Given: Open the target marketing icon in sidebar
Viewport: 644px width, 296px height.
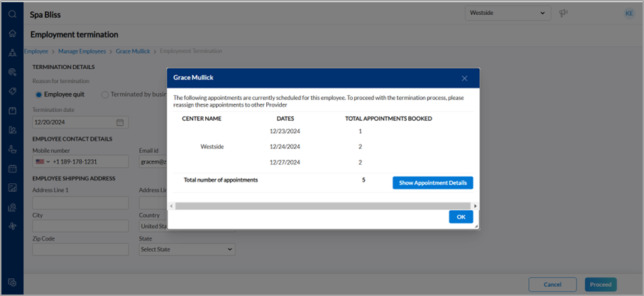Looking at the screenshot, I should coord(12,72).
